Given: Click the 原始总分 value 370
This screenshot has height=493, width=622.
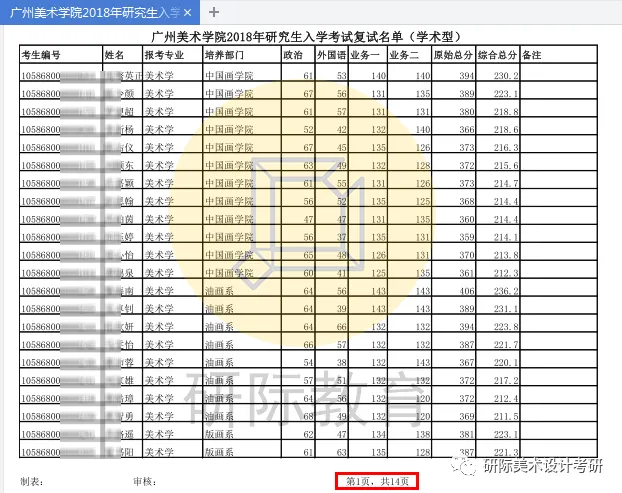Looking at the screenshot, I should pyautogui.click(x=467, y=255).
